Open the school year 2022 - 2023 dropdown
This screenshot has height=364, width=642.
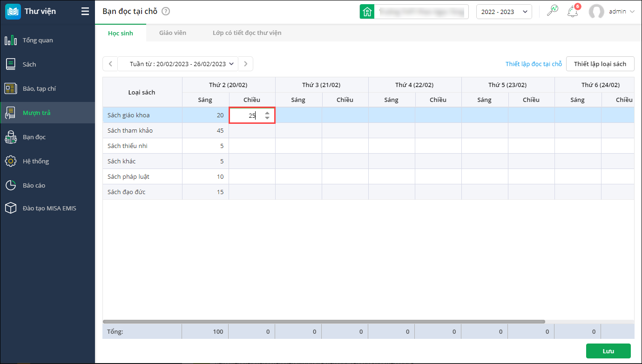(504, 12)
